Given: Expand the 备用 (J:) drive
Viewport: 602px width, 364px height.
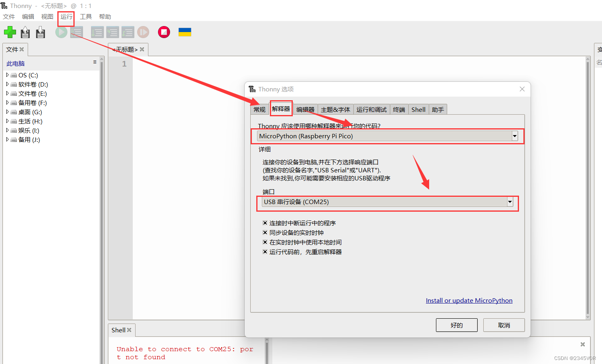Looking at the screenshot, I should [x=7, y=140].
